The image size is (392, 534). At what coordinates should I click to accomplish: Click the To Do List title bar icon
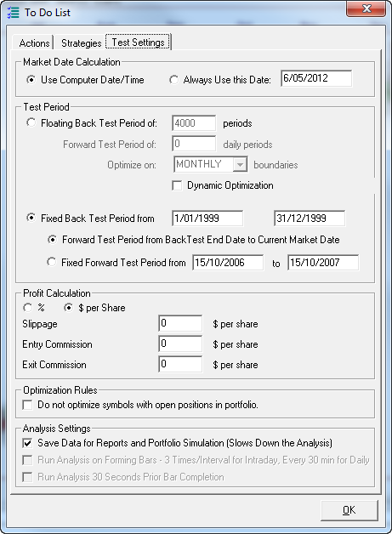(14, 13)
